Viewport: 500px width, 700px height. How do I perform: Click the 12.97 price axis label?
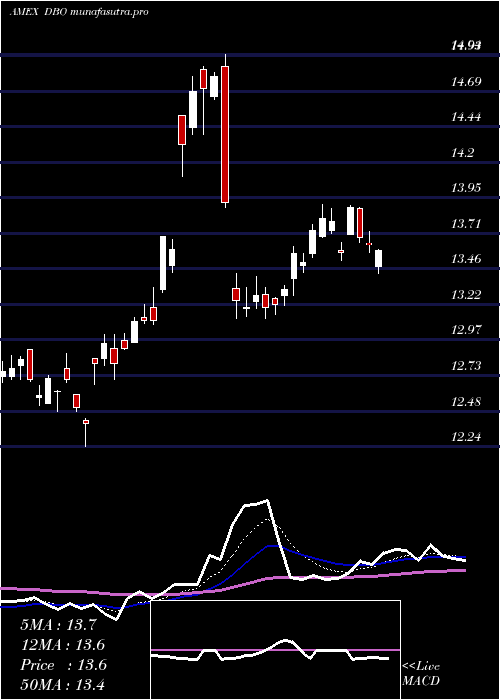[x=466, y=330]
